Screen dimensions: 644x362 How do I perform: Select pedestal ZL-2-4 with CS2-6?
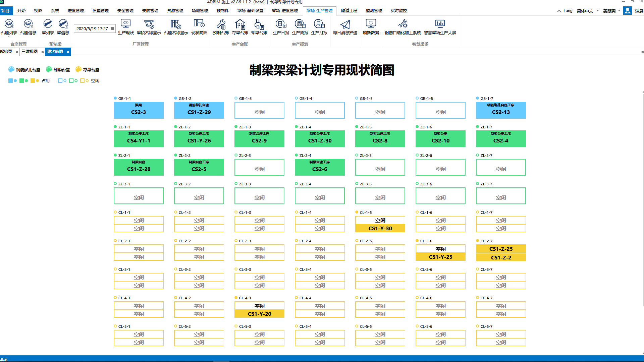(x=320, y=167)
